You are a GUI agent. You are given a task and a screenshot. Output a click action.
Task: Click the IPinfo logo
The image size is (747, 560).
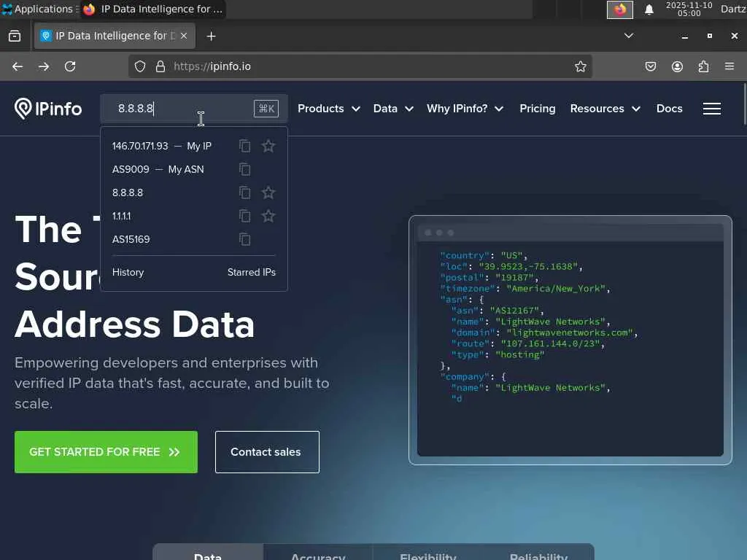click(x=47, y=109)
